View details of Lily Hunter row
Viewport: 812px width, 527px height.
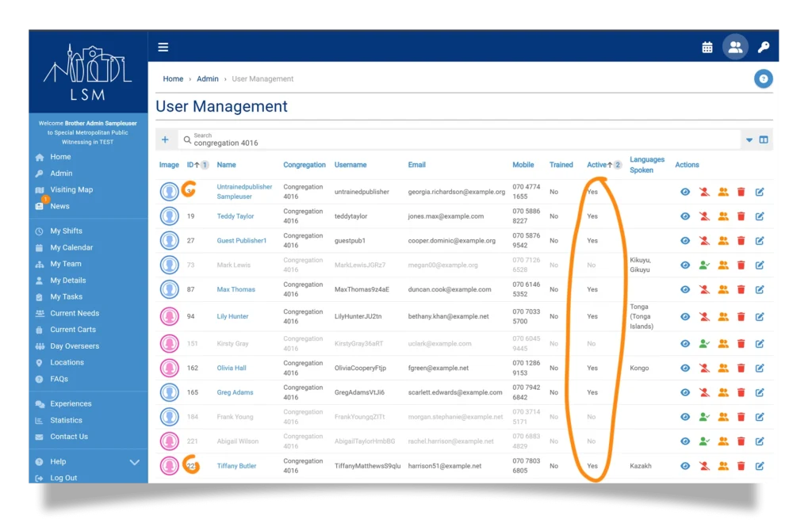tap(684, 317)
